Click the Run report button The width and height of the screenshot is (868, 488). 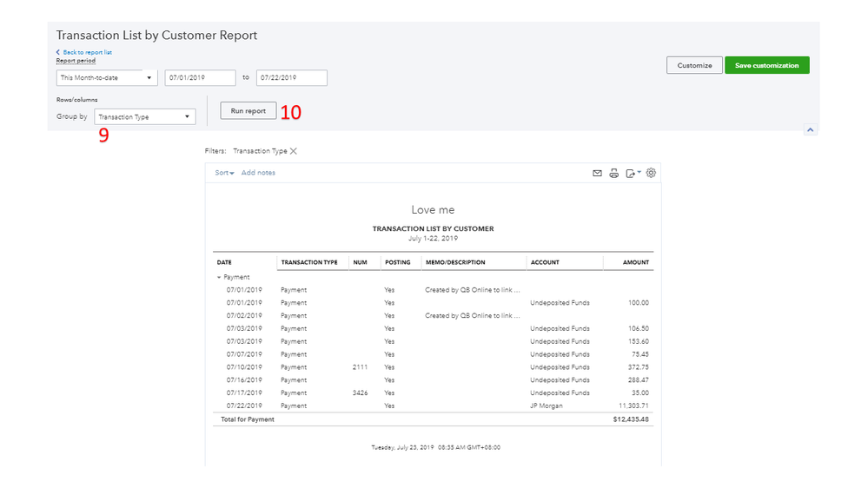point(248,111)
